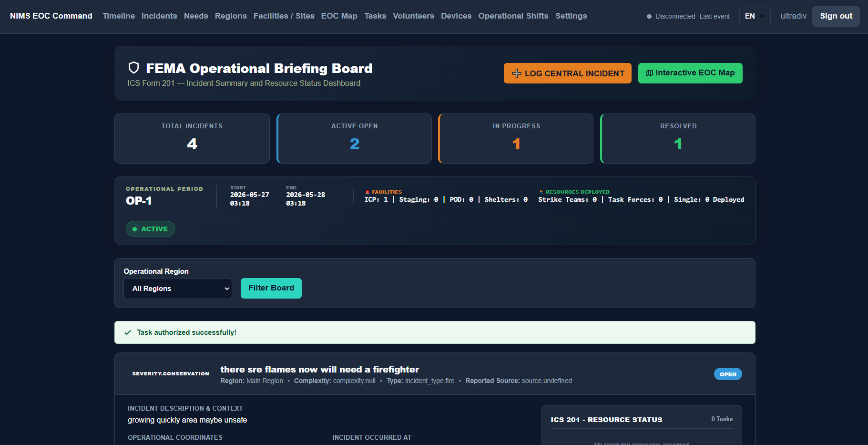Open the Needs menu item

(x=196, y=16)
